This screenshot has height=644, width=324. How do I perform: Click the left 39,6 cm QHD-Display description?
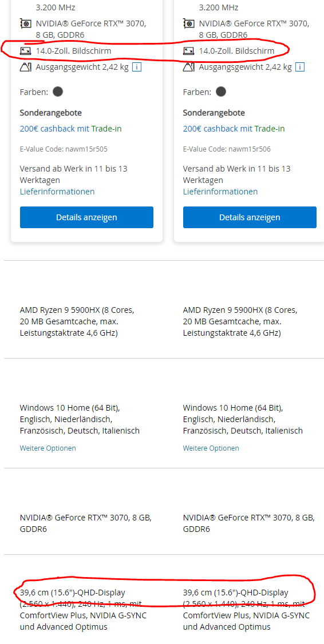[83, 610]
